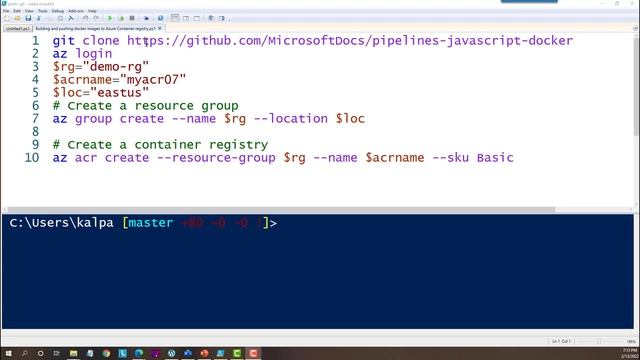640x360 pixels.
Task: Click the taskbar search magnifier icon
Action: 24,353
